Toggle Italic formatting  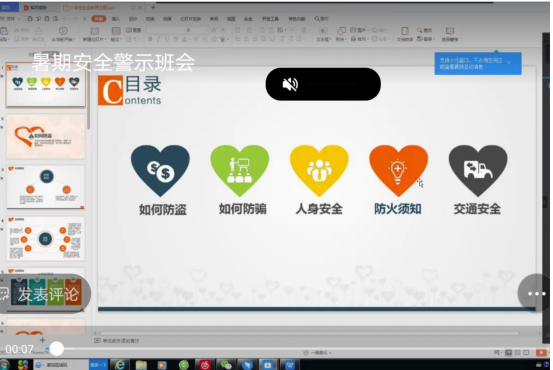(x=159, y=39)
